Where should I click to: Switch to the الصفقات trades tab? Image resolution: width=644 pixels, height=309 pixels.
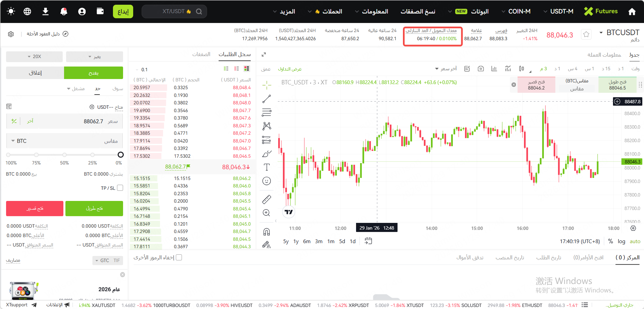[201, 54]
